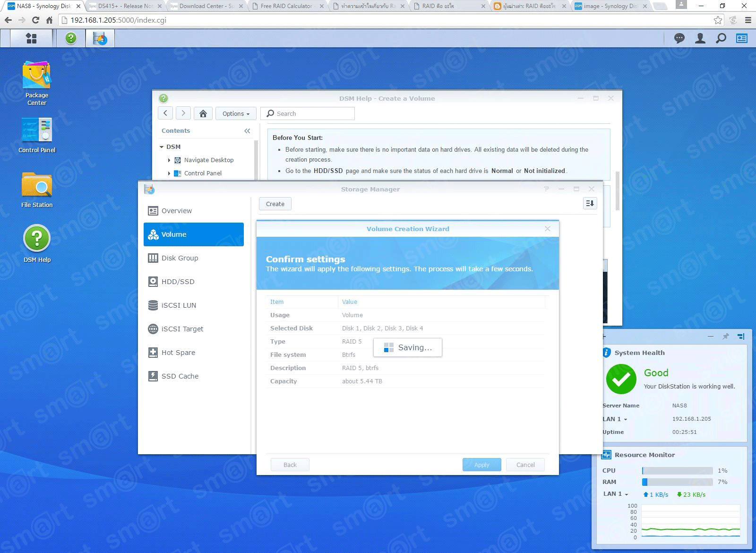Click the Storage Manager taskbar icon

(x=100, y=38)
